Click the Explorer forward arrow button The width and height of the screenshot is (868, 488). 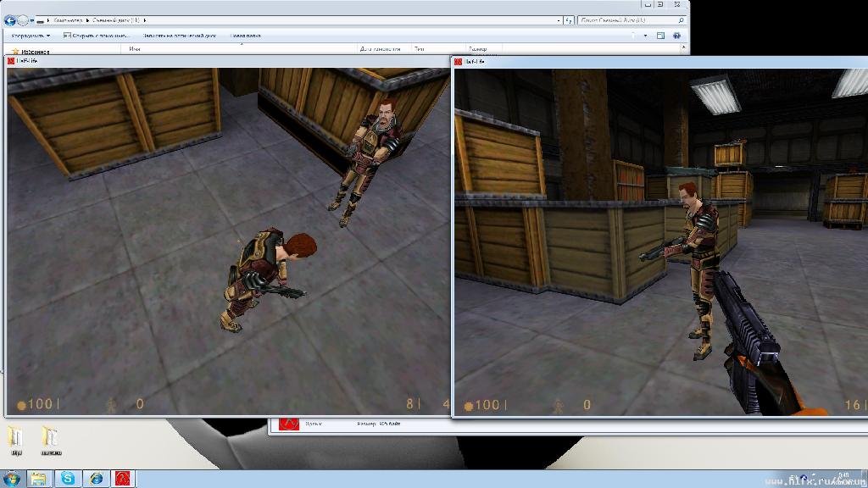23,19
